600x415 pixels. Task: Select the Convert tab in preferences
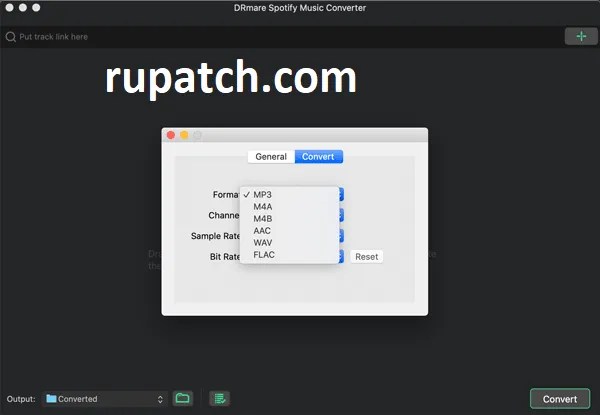[318, 156]
